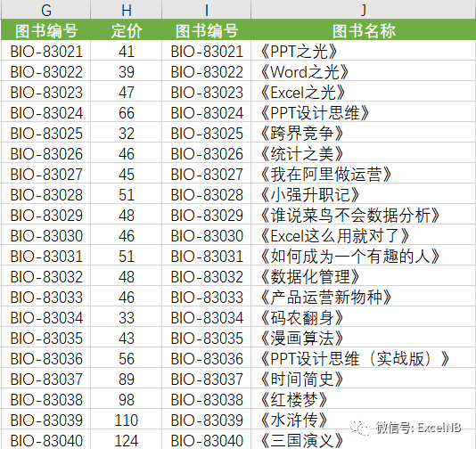Select BIO-83023 in column I
The width and height of the screenshot is (476, 449).
click(x=207, y=92)
